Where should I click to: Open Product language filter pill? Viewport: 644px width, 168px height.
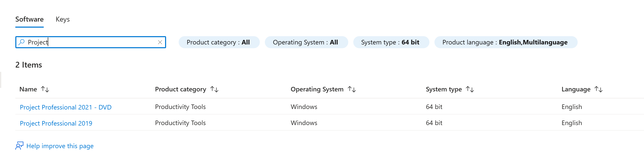[x=506, y=42]
